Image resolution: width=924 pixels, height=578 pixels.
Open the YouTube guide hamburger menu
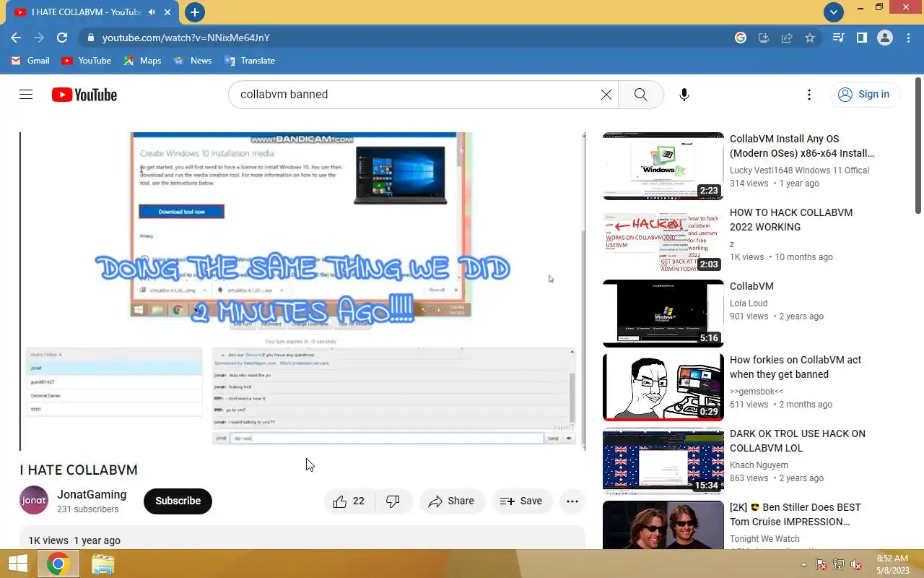(26, 95)
